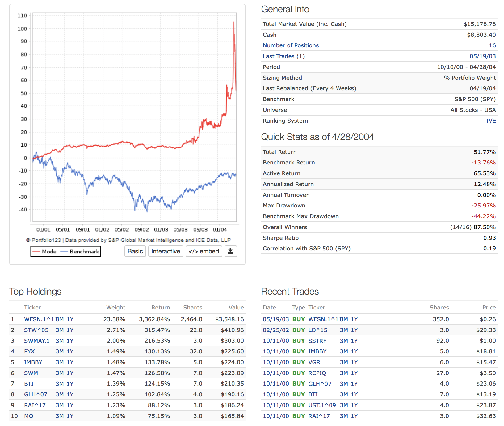This screenshot has height=426, width=504.
Task: Show 1Y chart for RCPIQ trade
Action: [354, 373]
